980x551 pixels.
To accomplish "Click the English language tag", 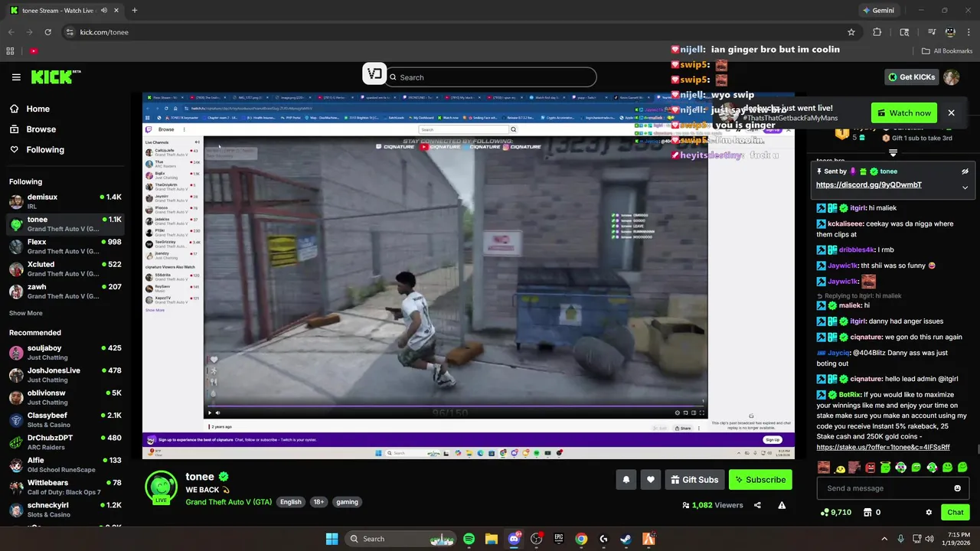I will pos(290,502).
